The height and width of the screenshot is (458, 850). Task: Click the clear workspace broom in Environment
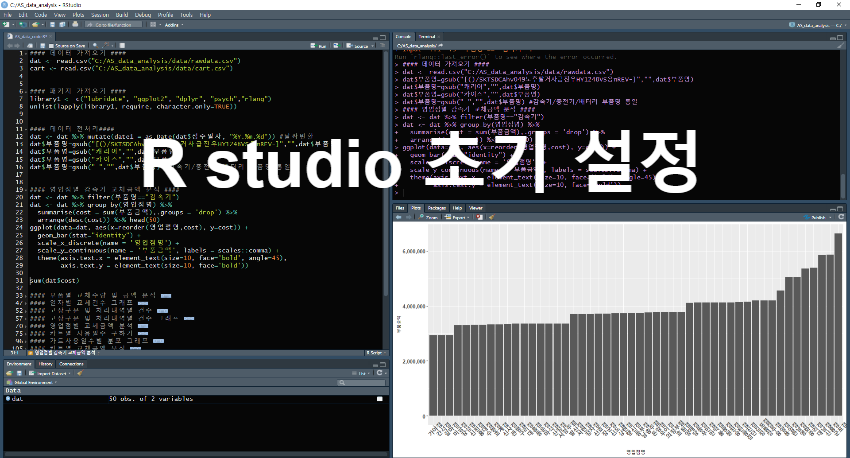(x=80, y=373)
